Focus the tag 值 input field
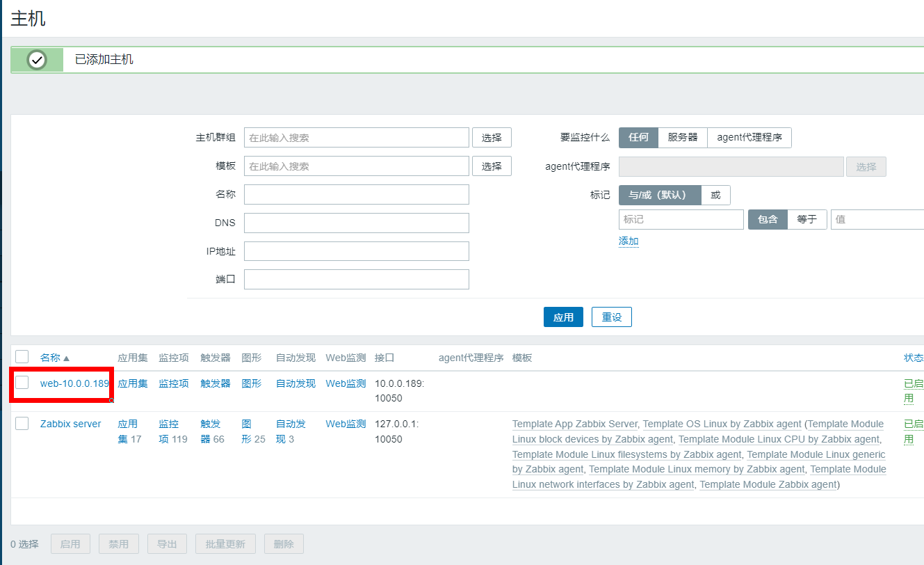Viewport: 924px width, 565px height. click(x=877, y=219)
